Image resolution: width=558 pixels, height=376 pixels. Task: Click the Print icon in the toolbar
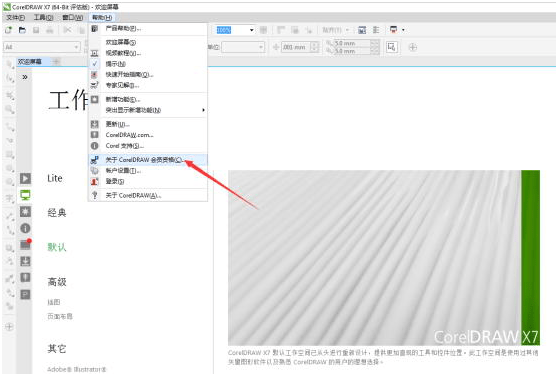(50, 30)
